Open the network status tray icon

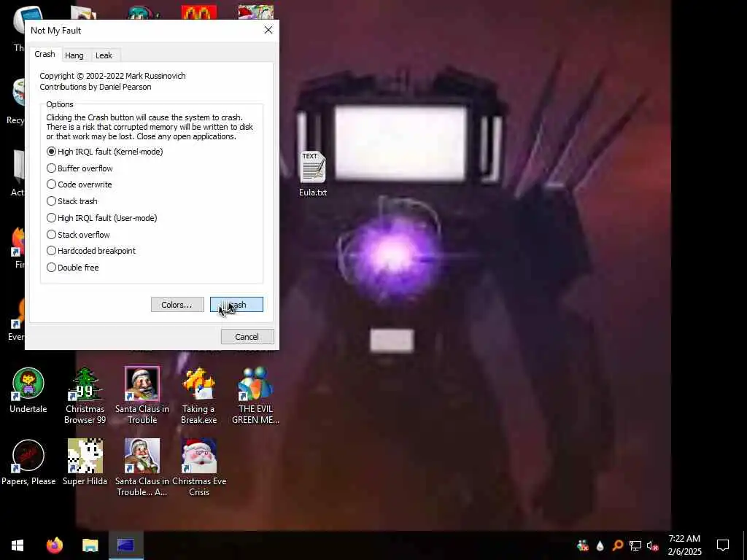[635, 545]
